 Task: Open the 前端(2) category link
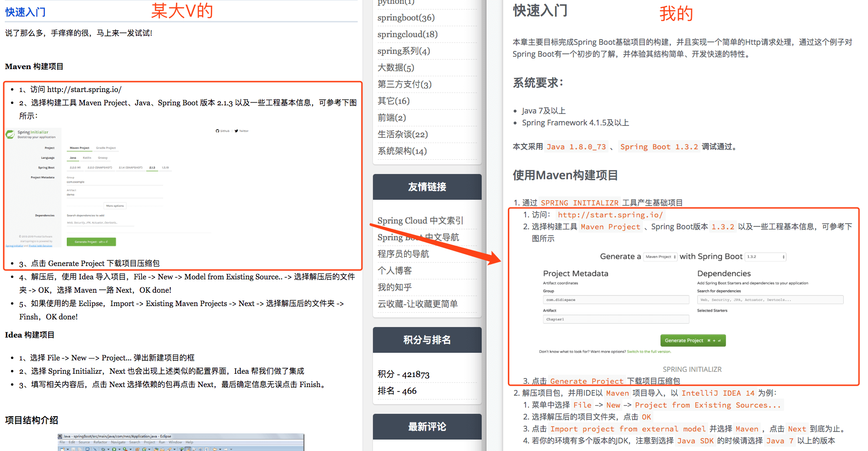[x=392, y=118]
